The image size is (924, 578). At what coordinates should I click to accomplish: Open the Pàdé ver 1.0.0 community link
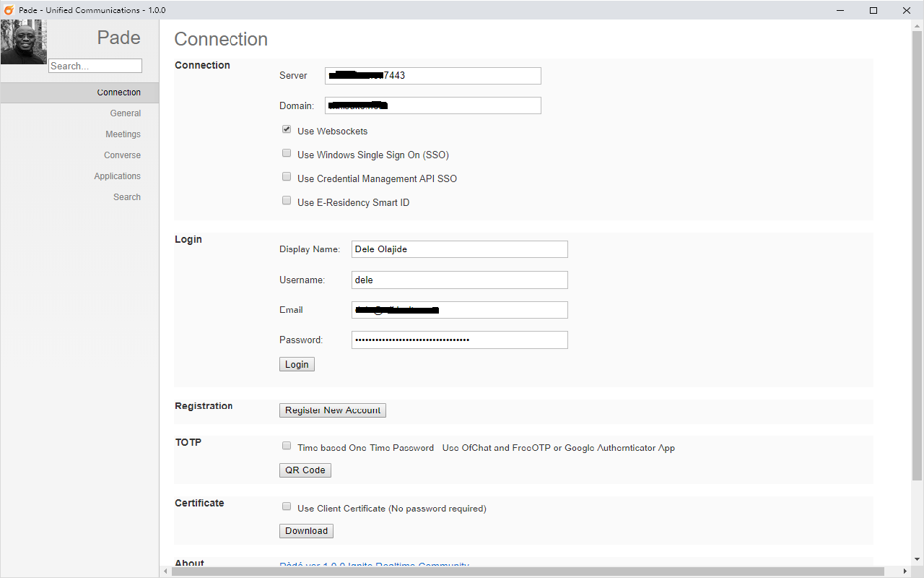pyautogui.click(x=375, y=566)
